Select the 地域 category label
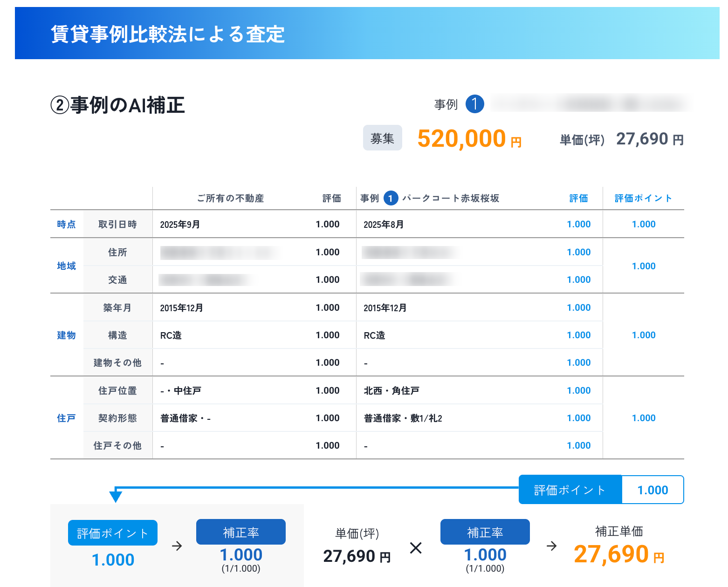Screen dimensions: 728x587 click(x=66, y=266)
